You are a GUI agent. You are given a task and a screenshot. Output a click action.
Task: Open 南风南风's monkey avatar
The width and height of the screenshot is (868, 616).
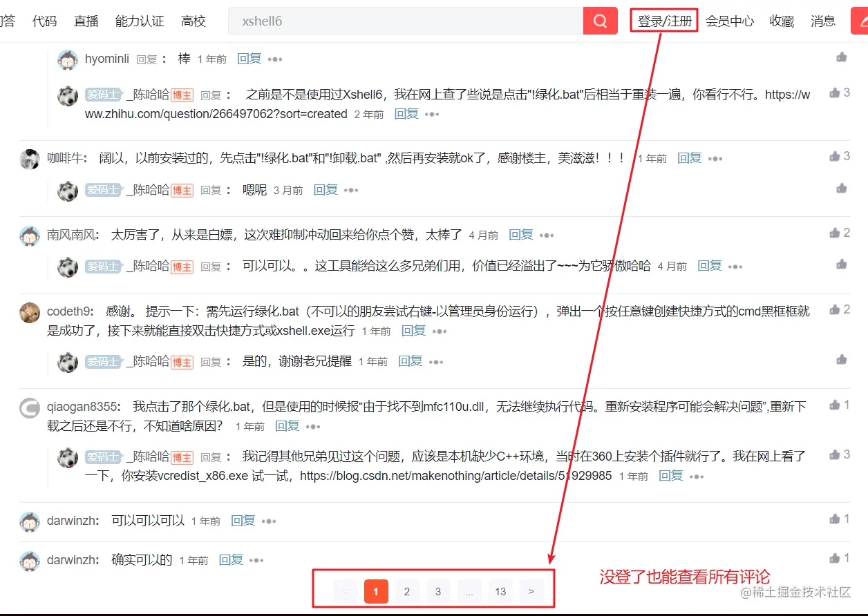(x=29, y=236)
